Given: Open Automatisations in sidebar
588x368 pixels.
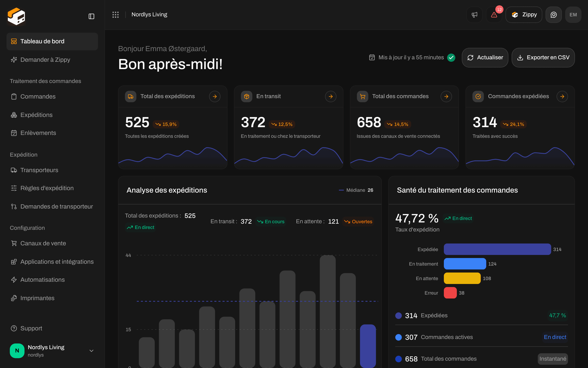Looking at the screenshot, I should (x=52, y=280).
